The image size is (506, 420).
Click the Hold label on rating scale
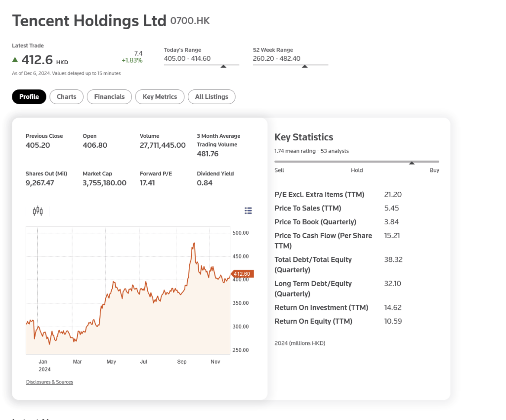point(357,170)
